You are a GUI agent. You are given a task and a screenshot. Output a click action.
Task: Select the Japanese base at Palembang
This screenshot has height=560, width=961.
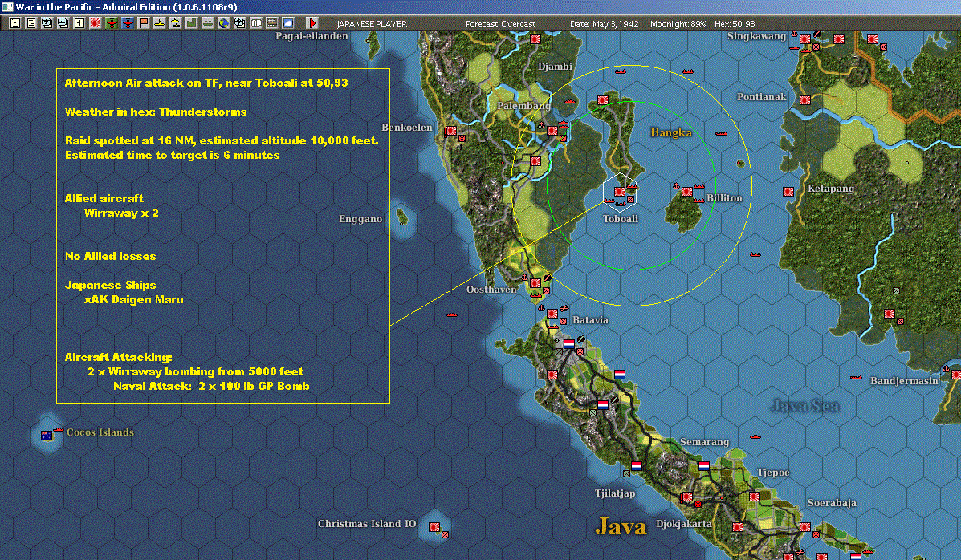click(552, 131)
